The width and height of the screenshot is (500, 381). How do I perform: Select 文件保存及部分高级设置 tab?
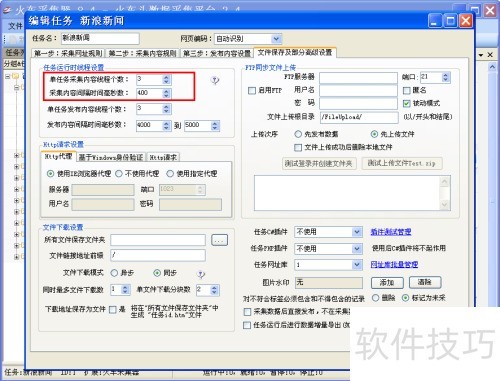pos(295,52)
